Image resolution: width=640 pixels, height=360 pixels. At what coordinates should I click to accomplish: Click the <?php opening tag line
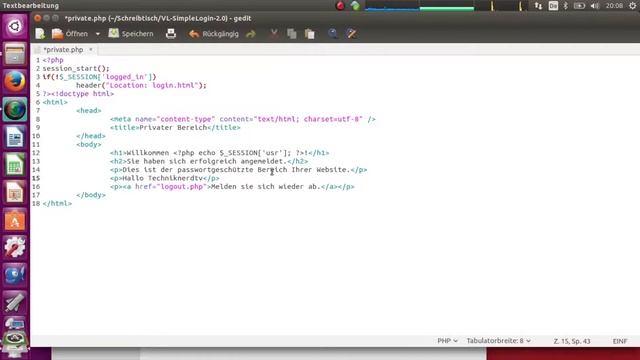(53, 60)
